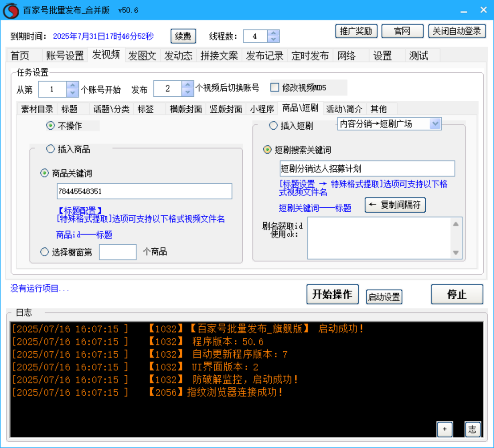Decrease the starting account number spinner
Image resolution: width=494 pixels, height=448 pixels.
coord(72,93)
